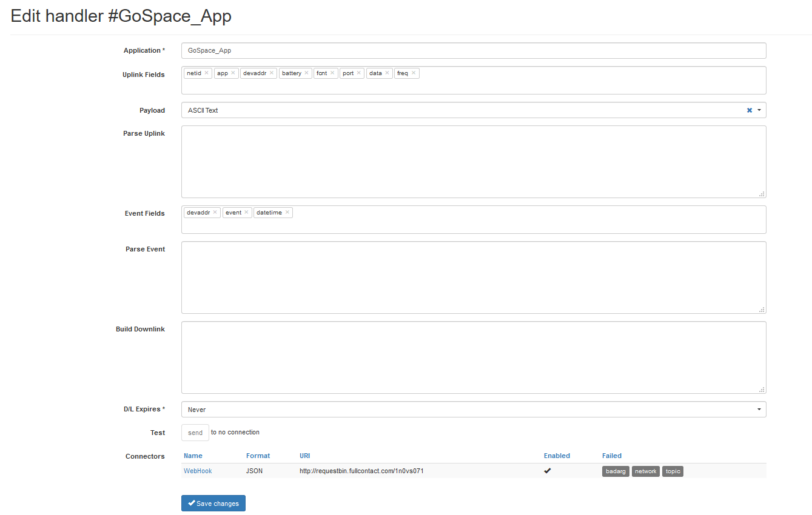812x515 pixels.
Task: Focus the Build Downlink text area
Action: 474,357
